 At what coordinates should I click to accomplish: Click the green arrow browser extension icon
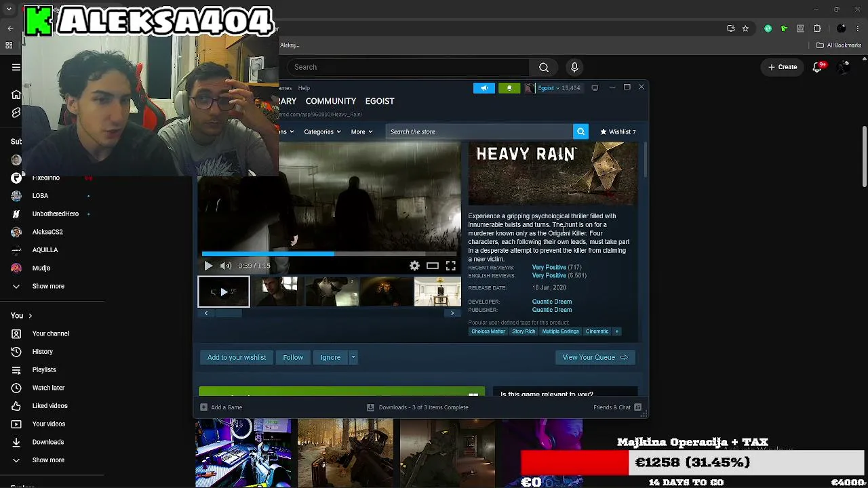tap(784, 28)
